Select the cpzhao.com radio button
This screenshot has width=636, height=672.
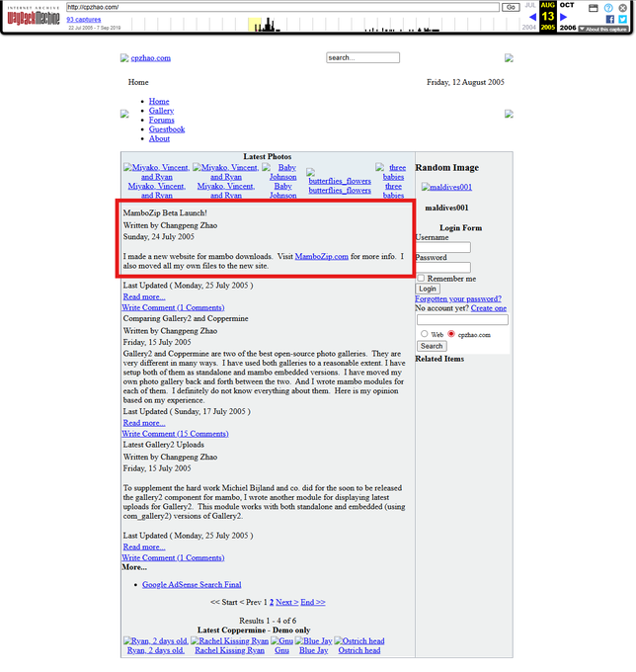(x=451, y=334)
